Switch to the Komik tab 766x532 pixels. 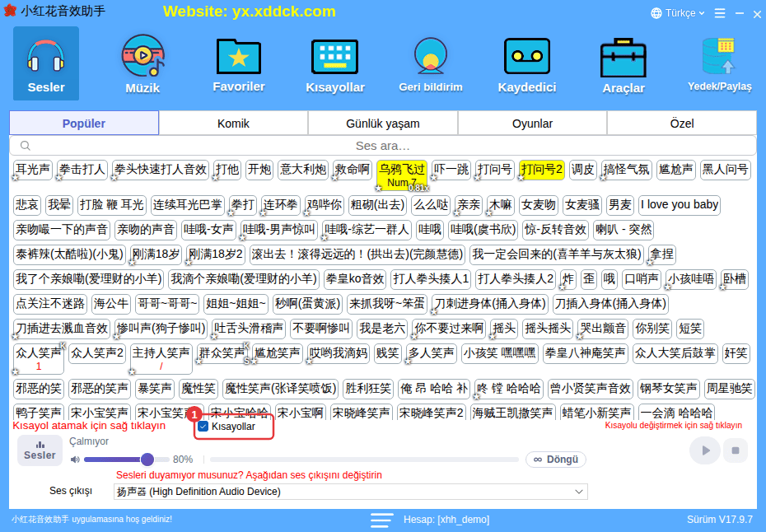point(234,123)
